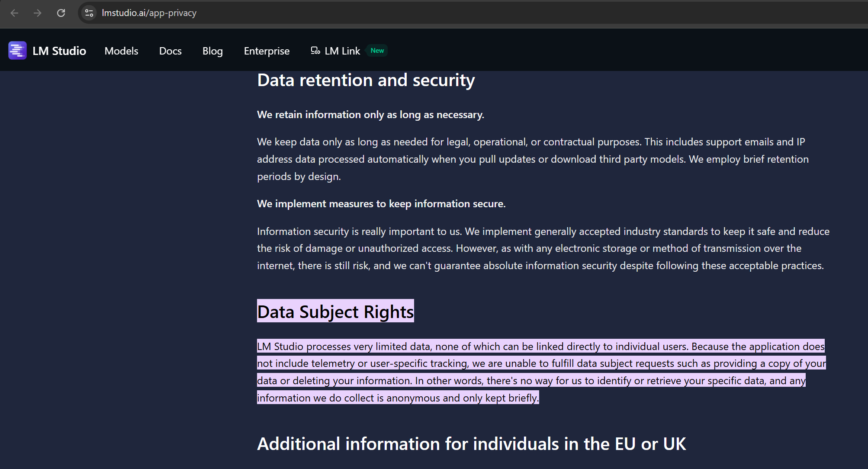Click the highlighted Data Subject Rights heading

[335, 311]
